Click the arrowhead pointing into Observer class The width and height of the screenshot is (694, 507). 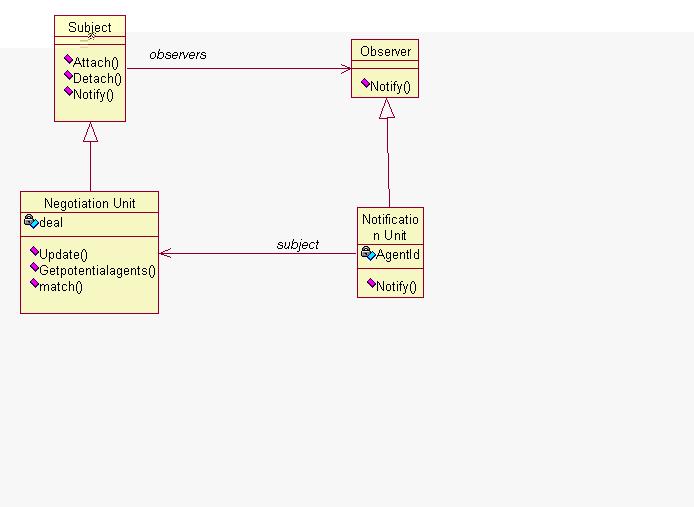[x=345, y=69]
